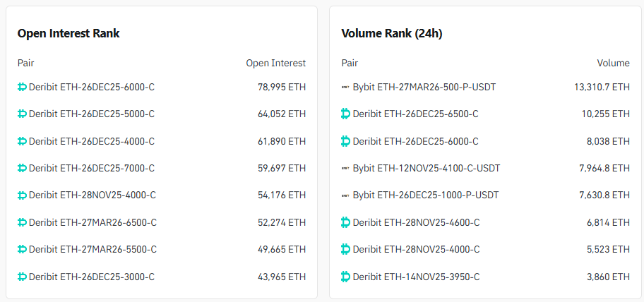Click Deribit icon beside ETH-28NOV25-4600-C
The width and height of the screenshot is (644, 302).
click(x=345, y=222)
